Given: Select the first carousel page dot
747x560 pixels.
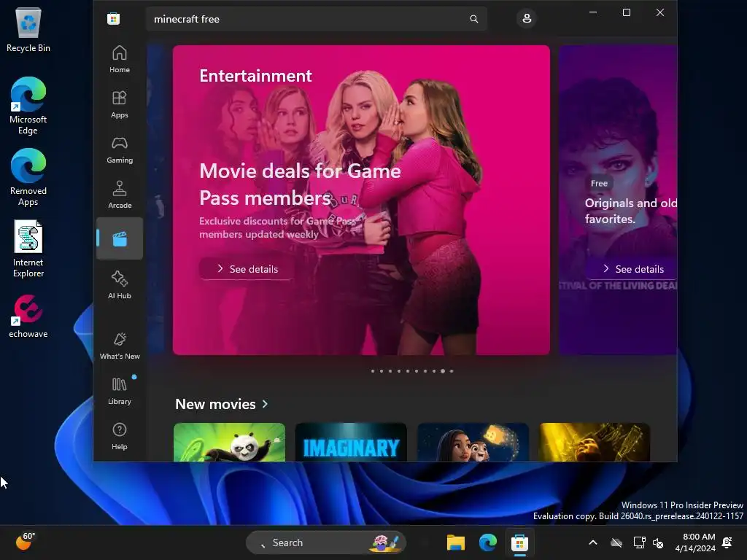Looking at the screenshot, I should [x=373, y=371].
